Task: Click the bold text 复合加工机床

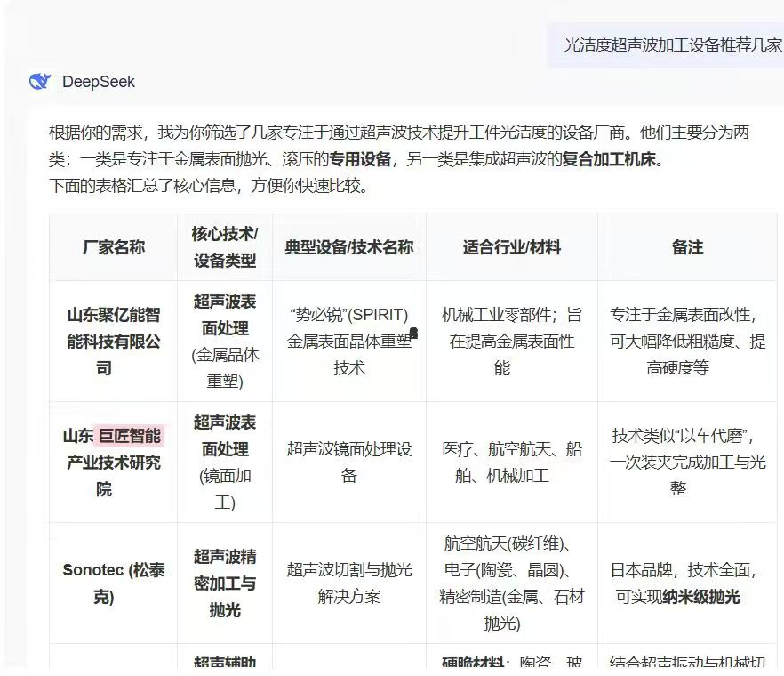Action: coord(609,159)
